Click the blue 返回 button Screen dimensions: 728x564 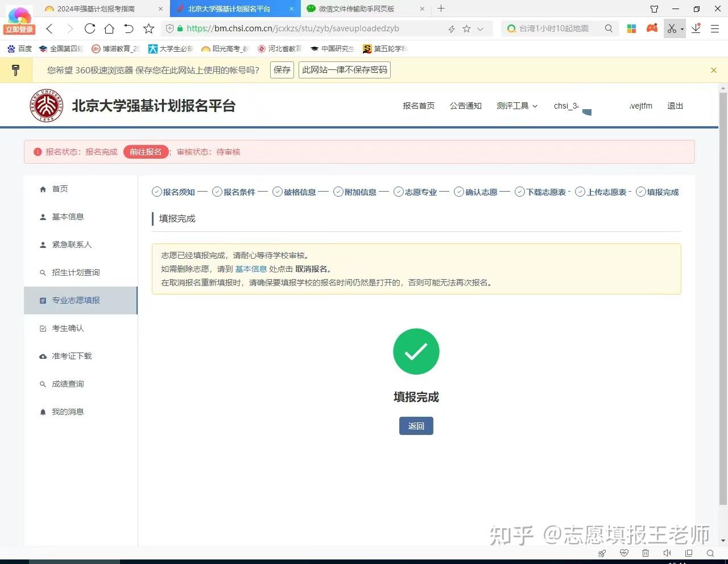coord(416,426)
